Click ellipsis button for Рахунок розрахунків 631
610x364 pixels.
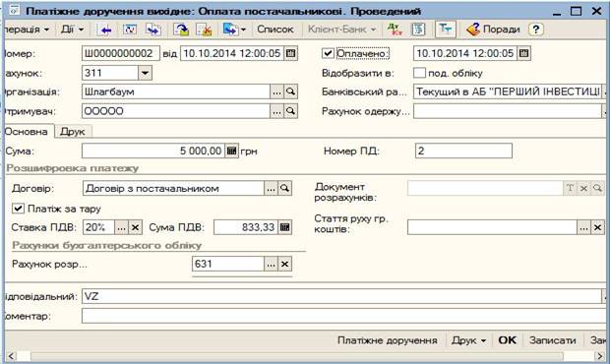pos(271,264)
